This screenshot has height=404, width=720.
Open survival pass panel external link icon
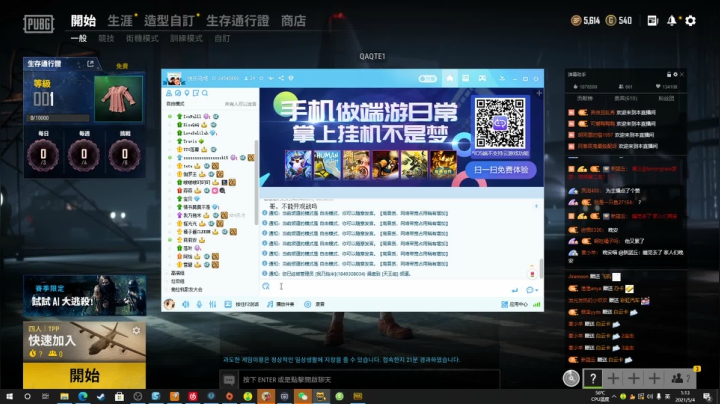click(x=90, y=64)
